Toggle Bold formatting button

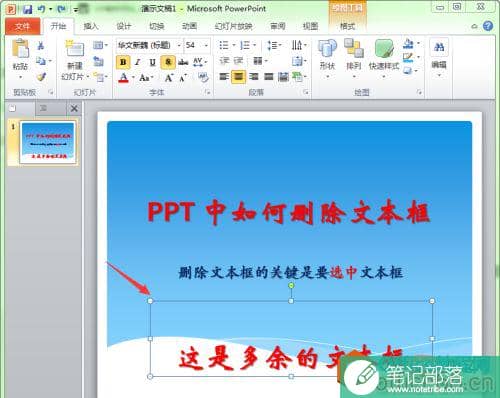coord(123,62)
